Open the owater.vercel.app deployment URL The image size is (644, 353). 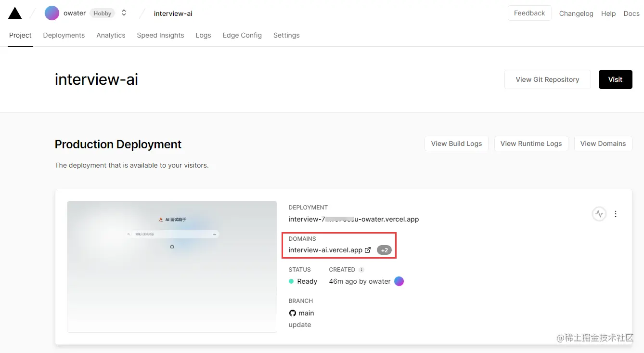(x=354, y=219)
